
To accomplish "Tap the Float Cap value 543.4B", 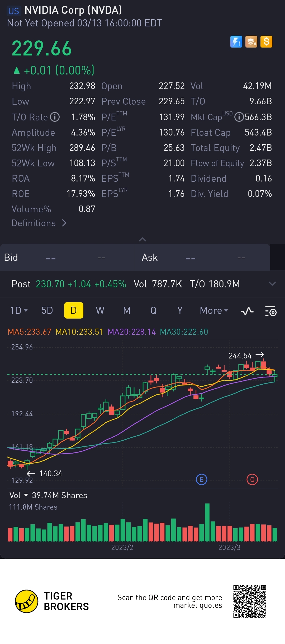I will 258,132.
